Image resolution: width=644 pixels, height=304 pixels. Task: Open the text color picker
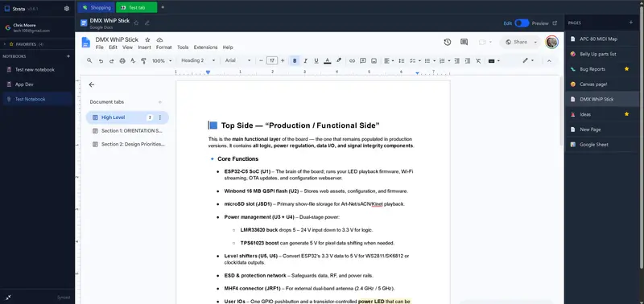click(328, 60)
